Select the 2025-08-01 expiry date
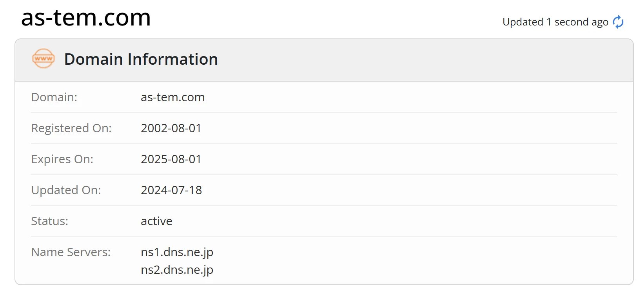Viewport: 644px width, 293px height. (171, 159)
